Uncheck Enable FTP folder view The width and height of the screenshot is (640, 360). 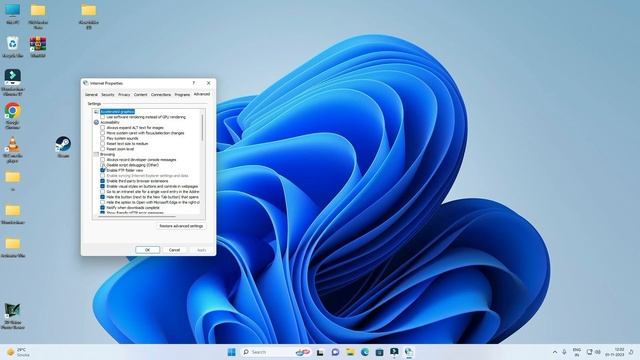pos(102,170)
